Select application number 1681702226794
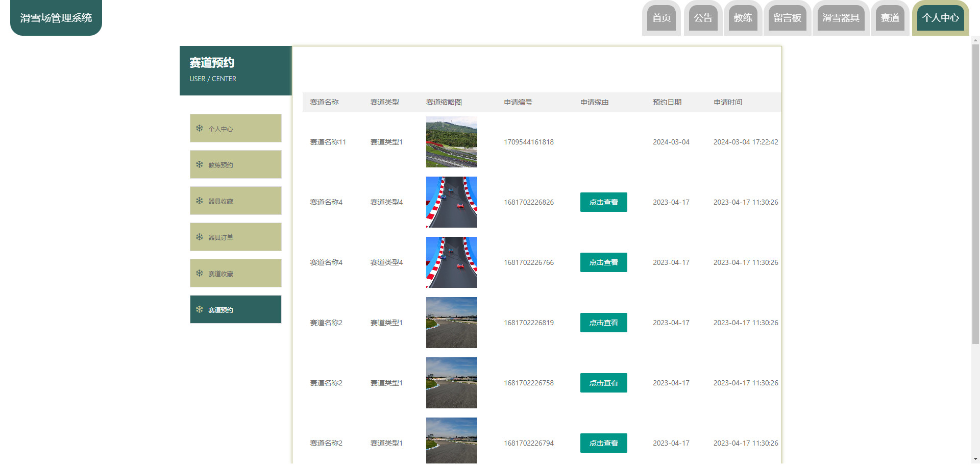The image size is (980, 465). pyautogui.click(x=529, y=443)
